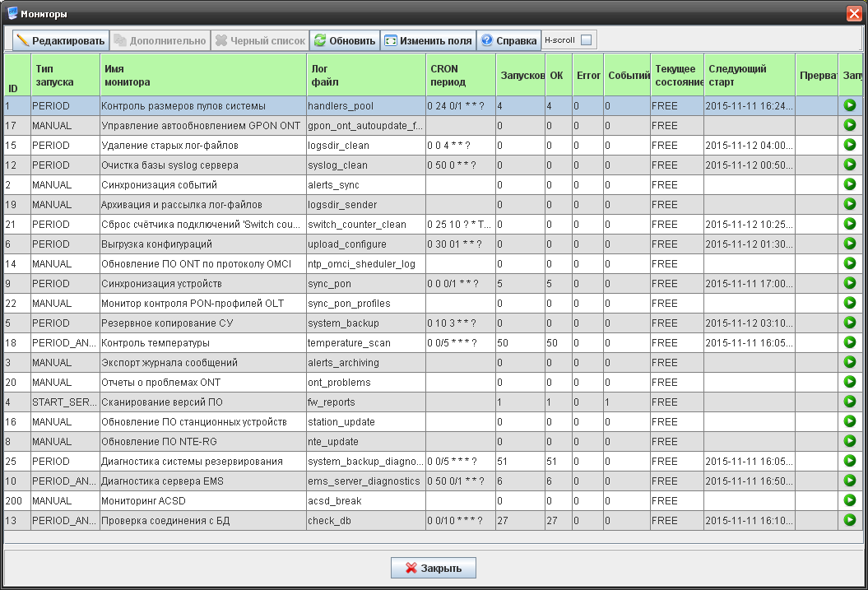868x590 pixels.
Task: Start the 'Управление автообновлением GPON ONT' monitor
Action: click(850, 125)
